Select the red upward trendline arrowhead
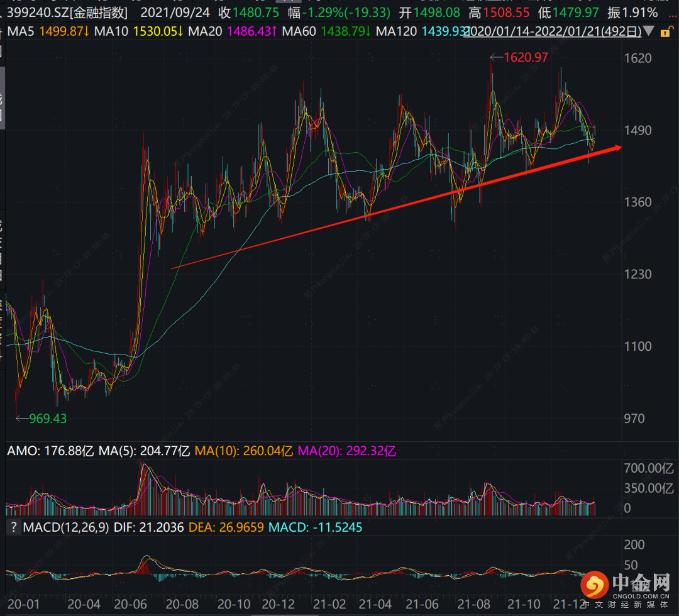 tap(616, 148)
